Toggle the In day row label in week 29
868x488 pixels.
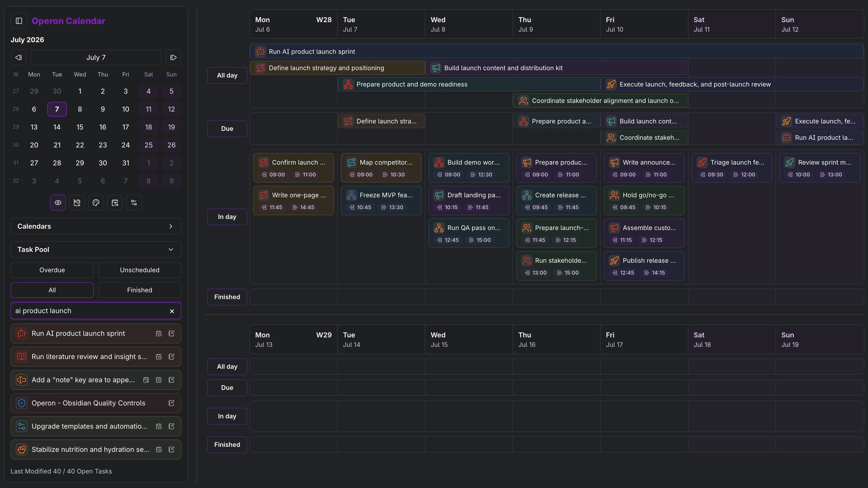[x=227, y=416]
